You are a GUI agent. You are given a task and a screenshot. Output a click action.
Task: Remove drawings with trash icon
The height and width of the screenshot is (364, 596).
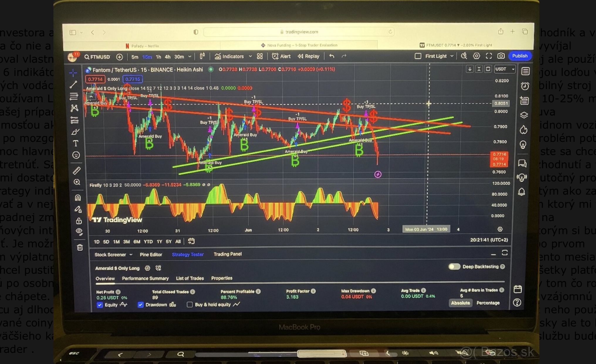pos(80,248)
